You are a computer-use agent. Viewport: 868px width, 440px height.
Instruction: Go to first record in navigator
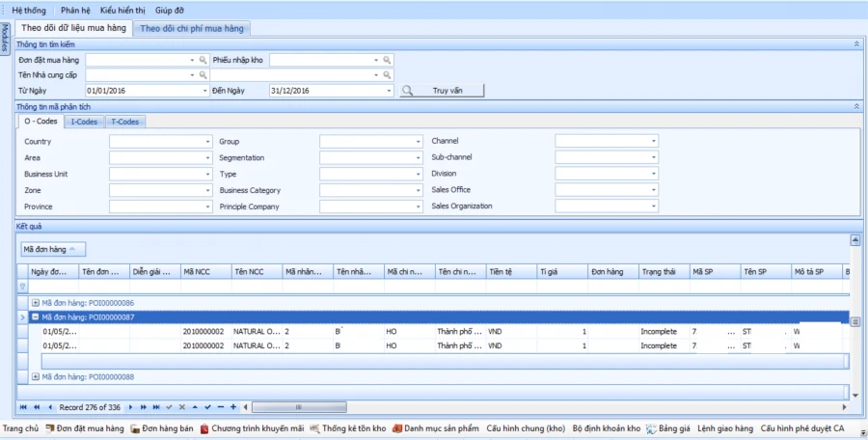tap(23, 407)
